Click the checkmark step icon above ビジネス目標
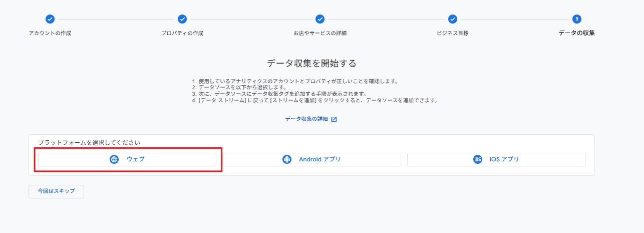 (x=453, y=19)
